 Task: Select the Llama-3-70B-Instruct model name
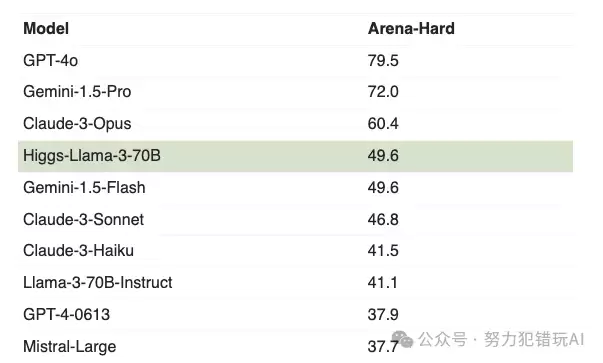(x=98, y=283)
